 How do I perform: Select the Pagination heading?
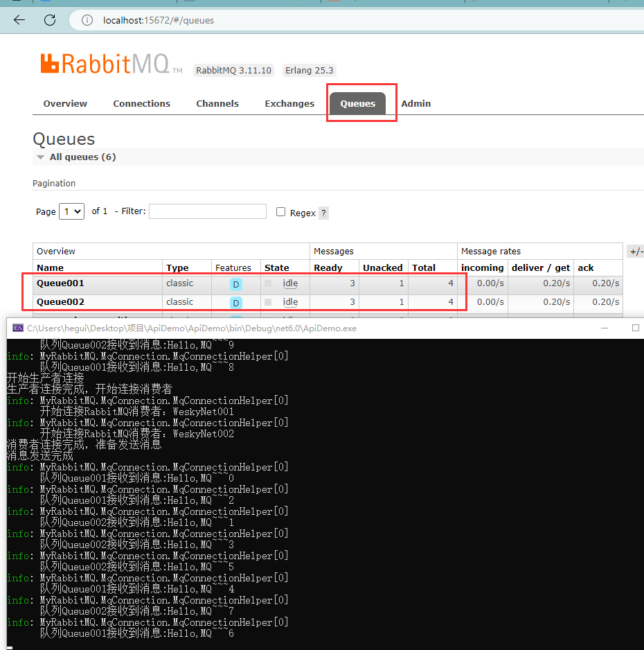click(54, 183)
